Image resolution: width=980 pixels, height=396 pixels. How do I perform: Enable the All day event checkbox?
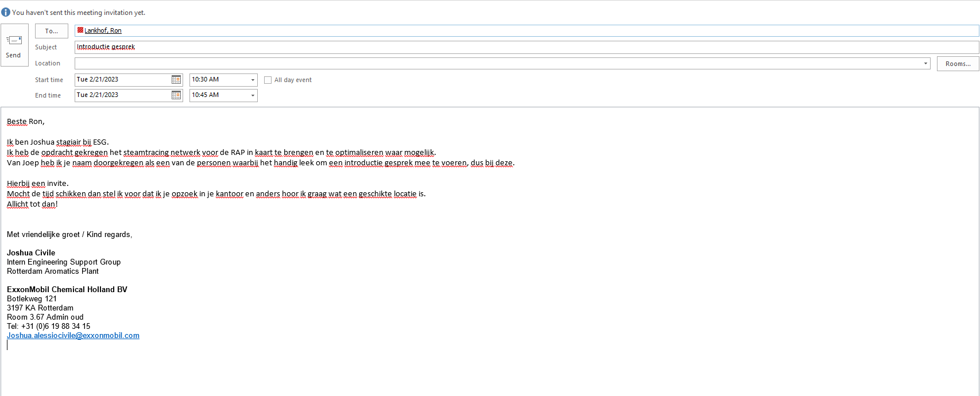coord(268,80)
